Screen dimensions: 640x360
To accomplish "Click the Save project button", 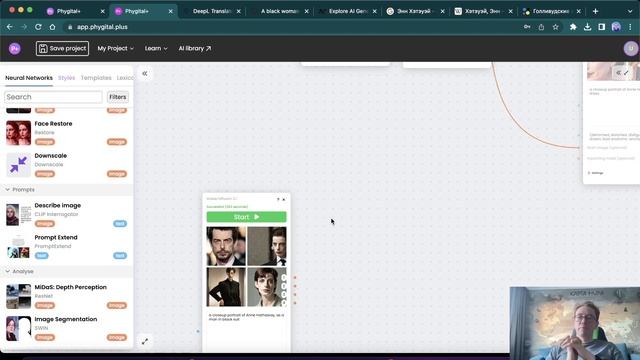I will pos(62,49).
